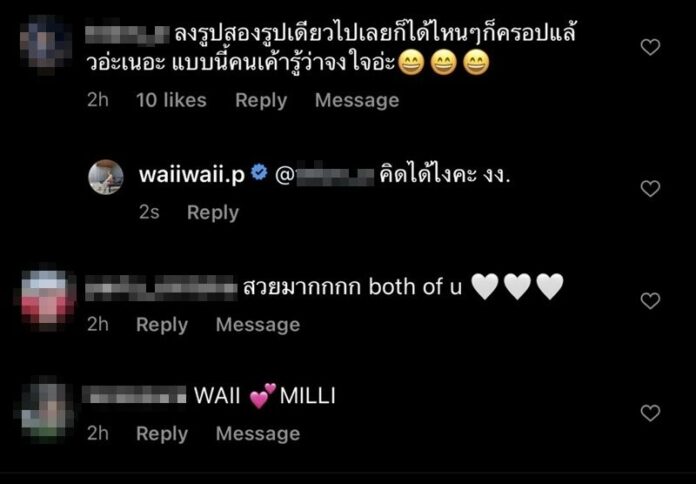Tap the heart on waiiwaii.p's reply
Viewport: 696px width, 484px height.
tap(650, 189)
